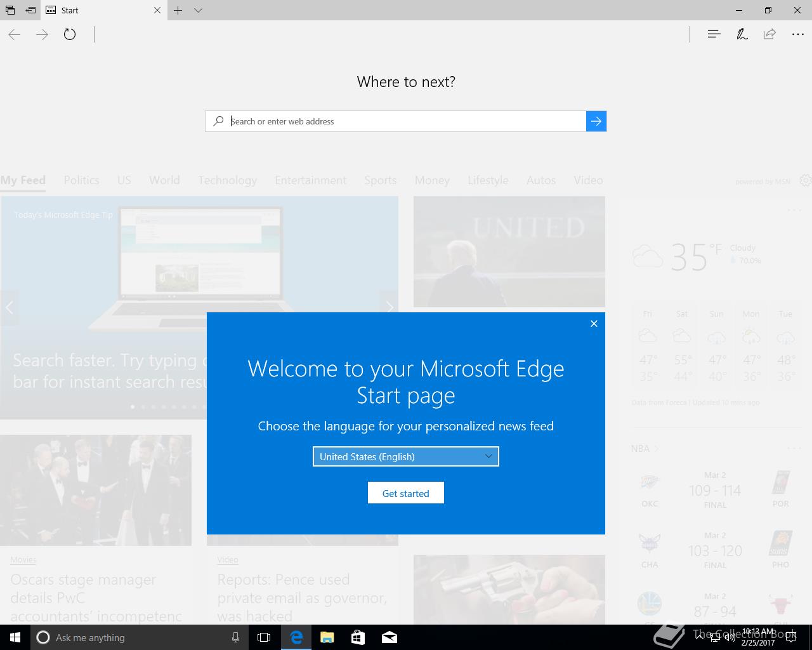The image size is (812, 650).
Task: Open the UNITED podium news thumbnail
Action: pos(509,251)
